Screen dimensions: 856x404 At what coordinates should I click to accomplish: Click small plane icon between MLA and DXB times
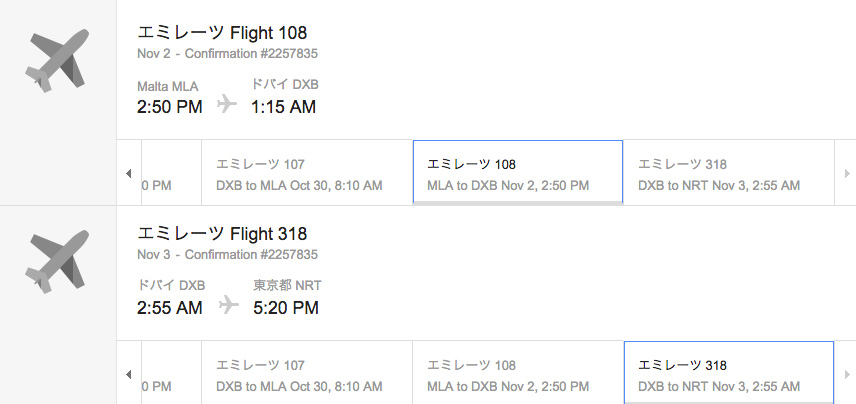(227, 105)
